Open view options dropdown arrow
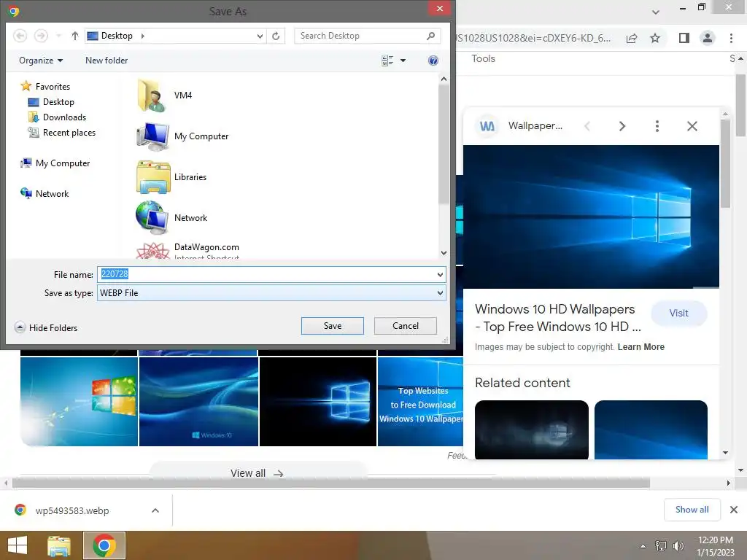 coord(403,61)
